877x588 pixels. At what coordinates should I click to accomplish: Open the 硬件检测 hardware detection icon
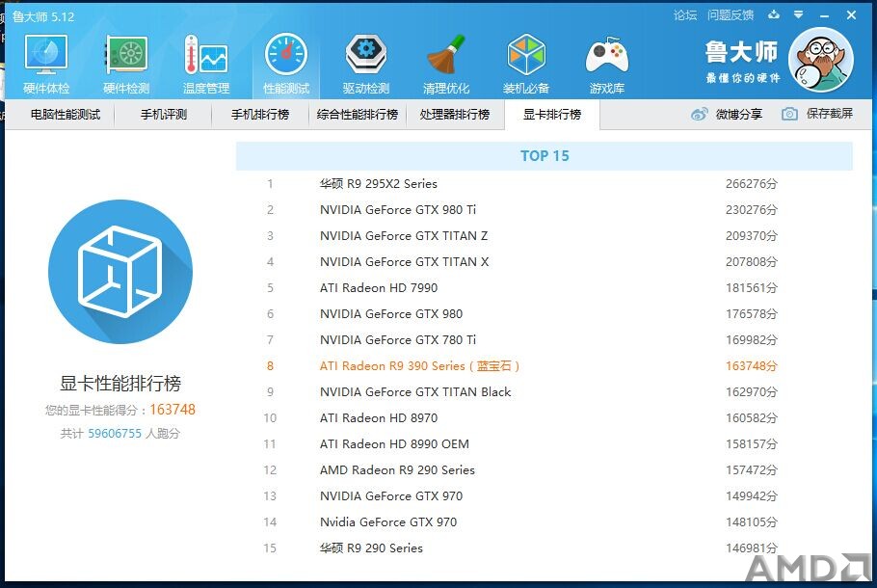(126, 64)
